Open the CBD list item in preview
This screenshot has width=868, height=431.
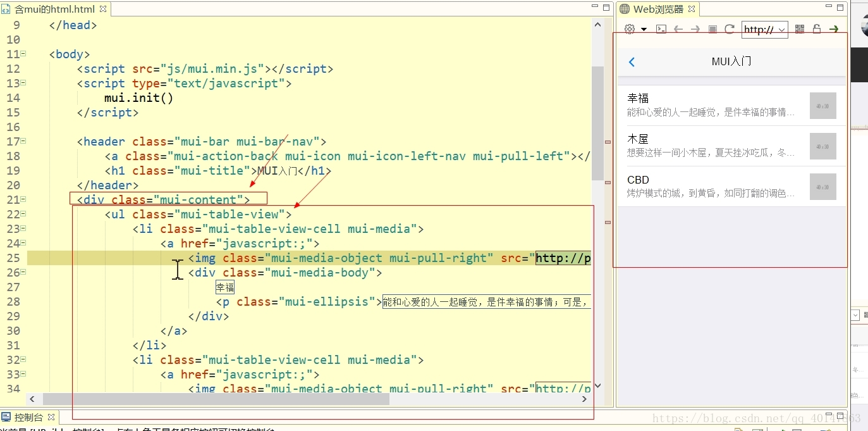coord(731,187)
